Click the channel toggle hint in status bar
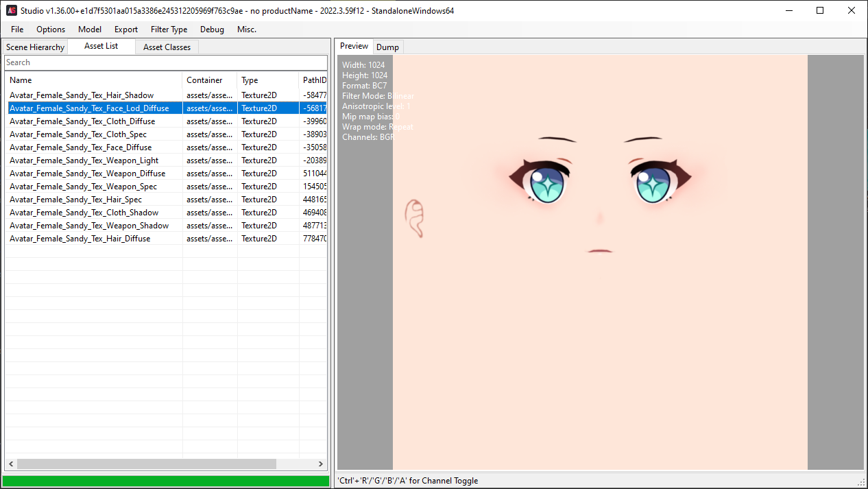Screen dimensions: 868x489 pyautogui.click(x=407, y=481)
